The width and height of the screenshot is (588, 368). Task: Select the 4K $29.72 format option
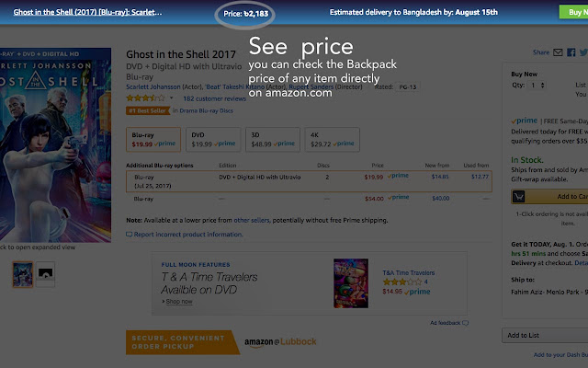(334, 139)
